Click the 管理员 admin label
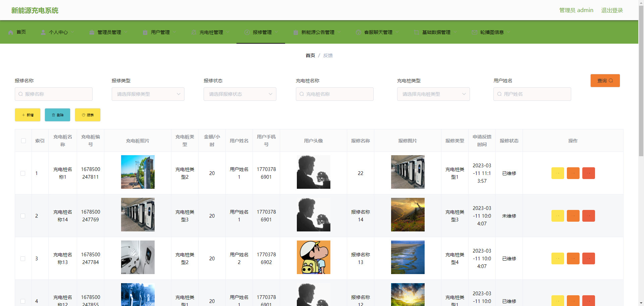The image size is (644, 306). coord(576,10)
